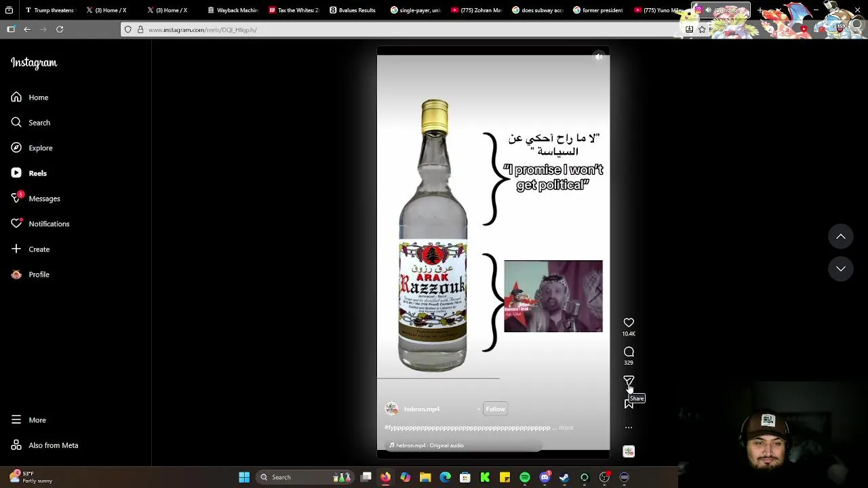The width and height of the screenshot is (868, 488).
Task: Switch to the '(775) Yuno Mile' YouTube tab
Action: coord(659,10)
